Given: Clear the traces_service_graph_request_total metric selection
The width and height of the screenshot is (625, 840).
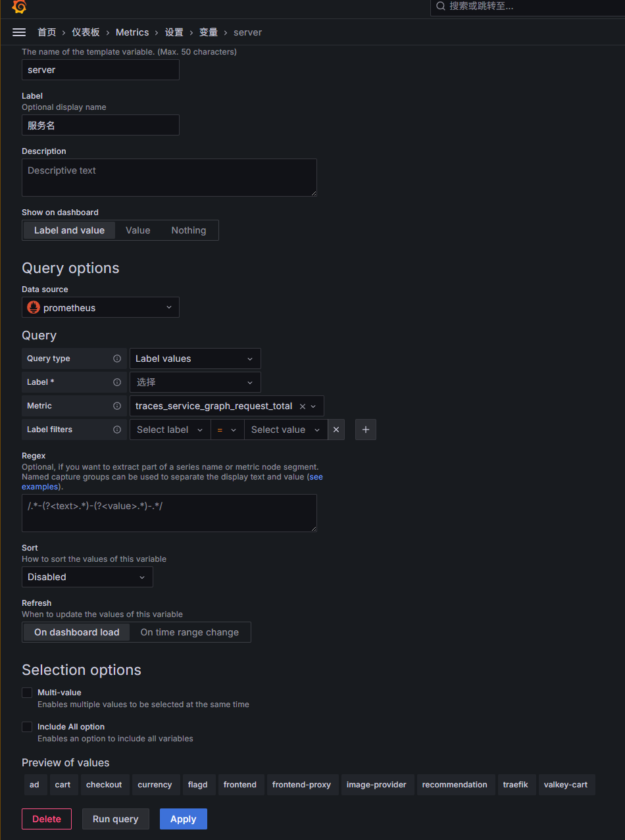Looking at the screenshot, I should 303,407.
